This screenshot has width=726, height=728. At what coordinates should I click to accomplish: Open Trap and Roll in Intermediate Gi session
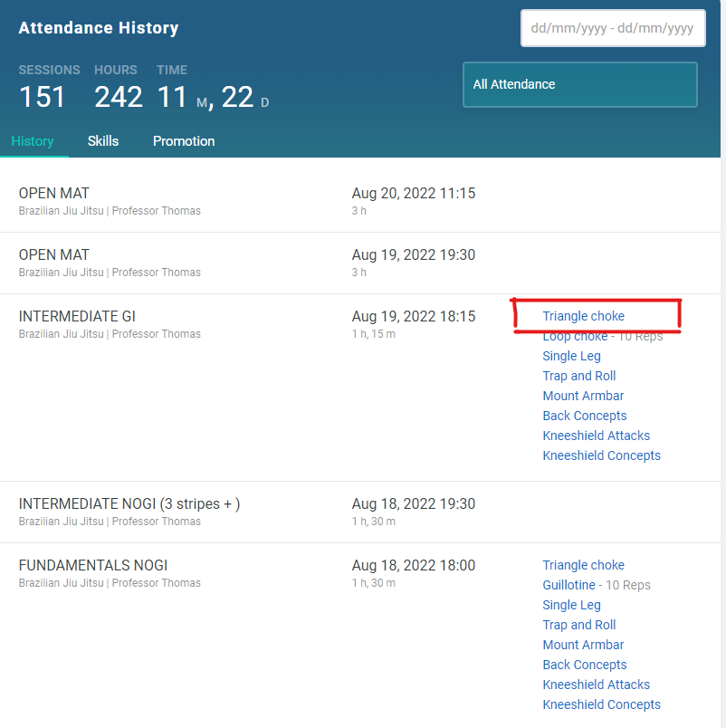pos(579,376)
